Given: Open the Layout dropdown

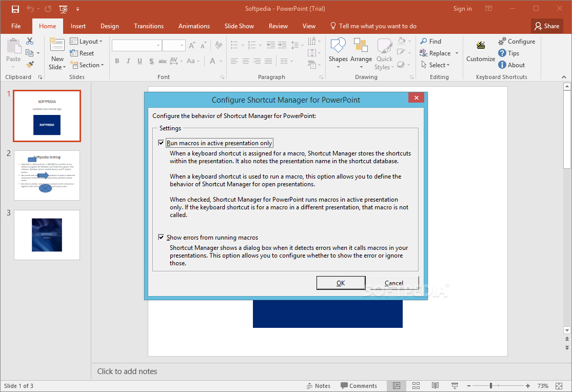Looking at the screenshot, I should 86,42.
